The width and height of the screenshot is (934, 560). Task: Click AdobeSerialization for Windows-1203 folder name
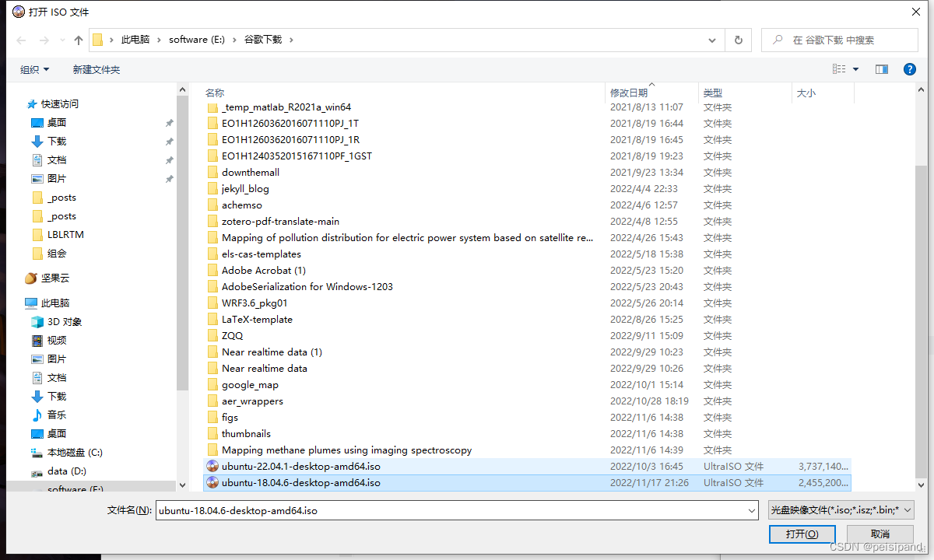click(307, 287)
